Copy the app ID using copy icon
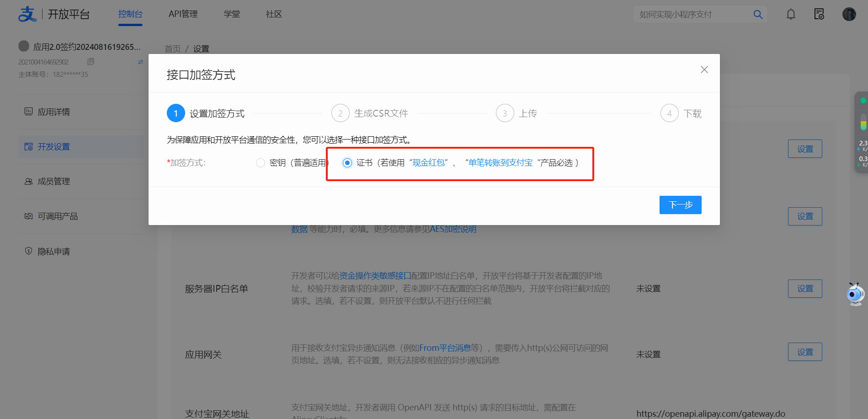 coord(91,62)
